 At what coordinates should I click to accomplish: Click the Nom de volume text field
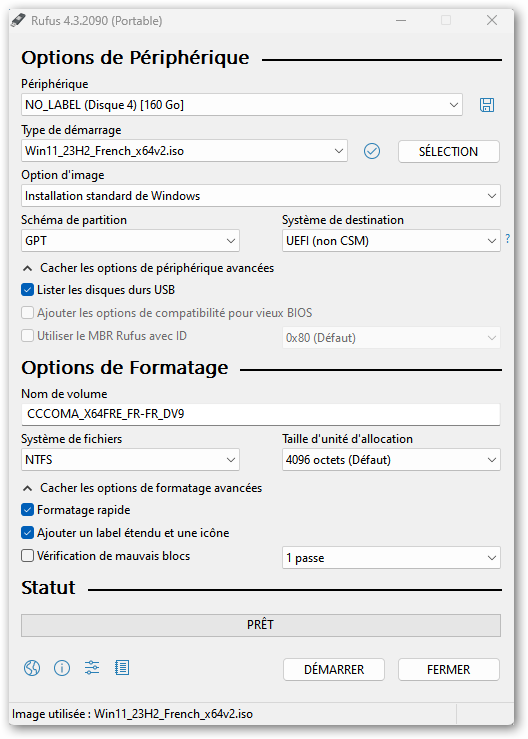click(261, 414)
